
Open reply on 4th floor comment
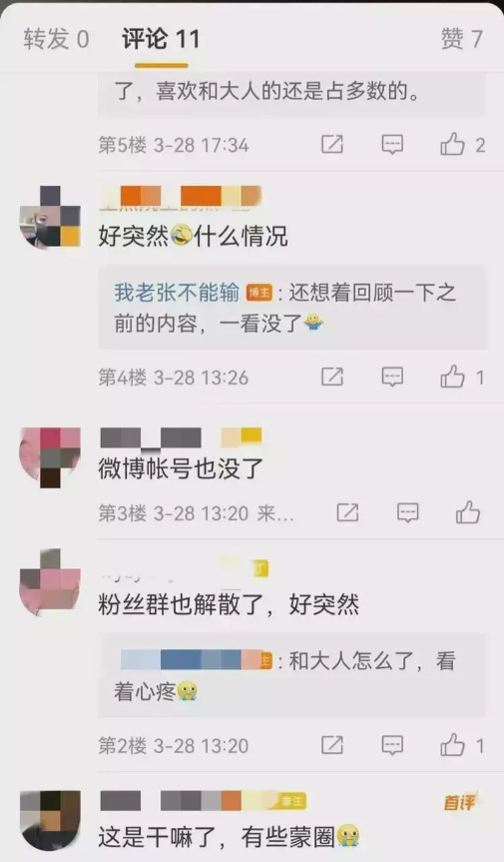(392, 378)
